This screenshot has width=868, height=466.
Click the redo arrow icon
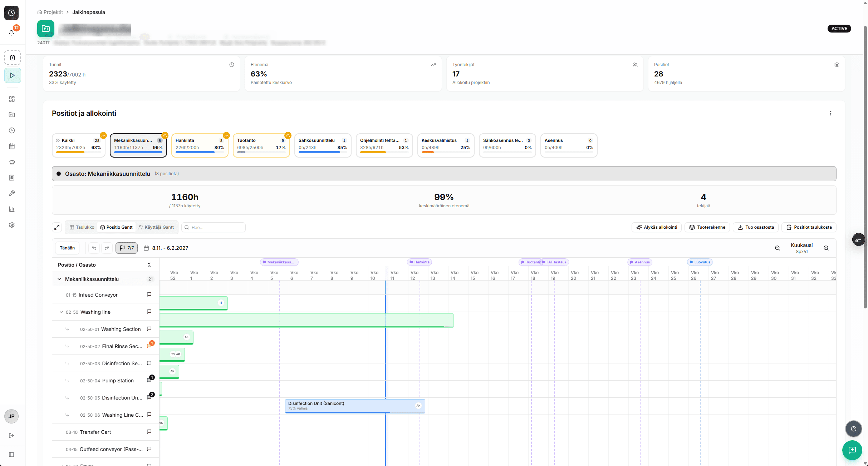[107, 248]
